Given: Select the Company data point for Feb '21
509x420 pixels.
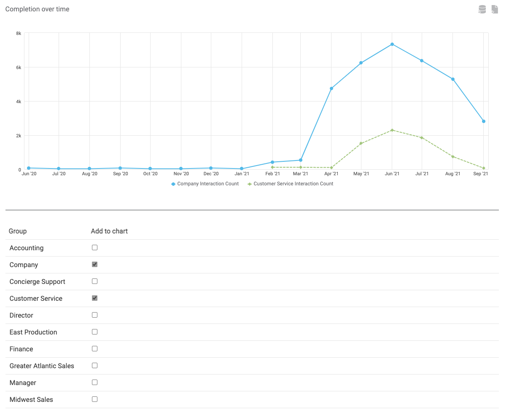Looking at the screenshot, I should coord(273,162).
